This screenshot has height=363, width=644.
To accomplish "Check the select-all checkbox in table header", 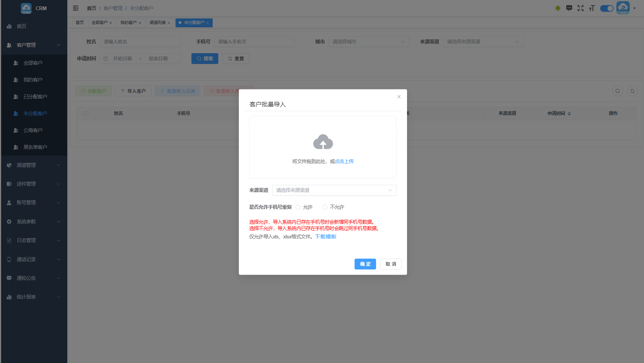I will (86, 113).
